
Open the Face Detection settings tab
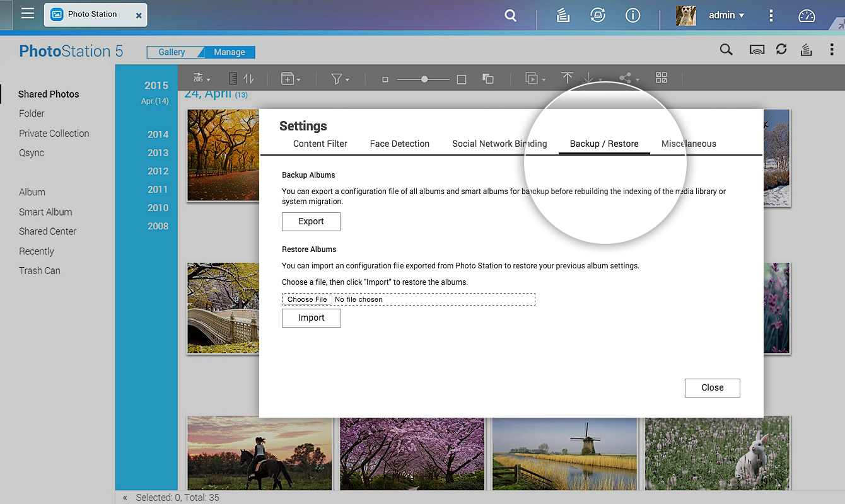click(x=400, y=144)
